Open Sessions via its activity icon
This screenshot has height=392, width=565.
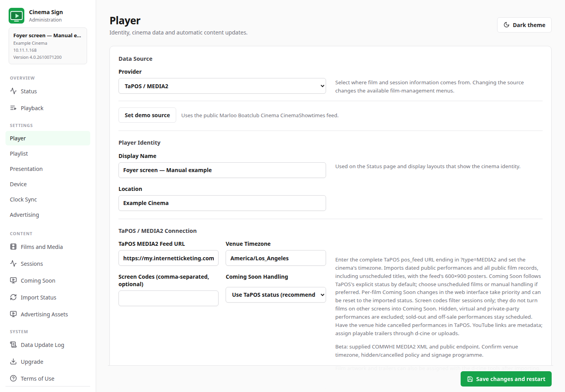point(13,263)
